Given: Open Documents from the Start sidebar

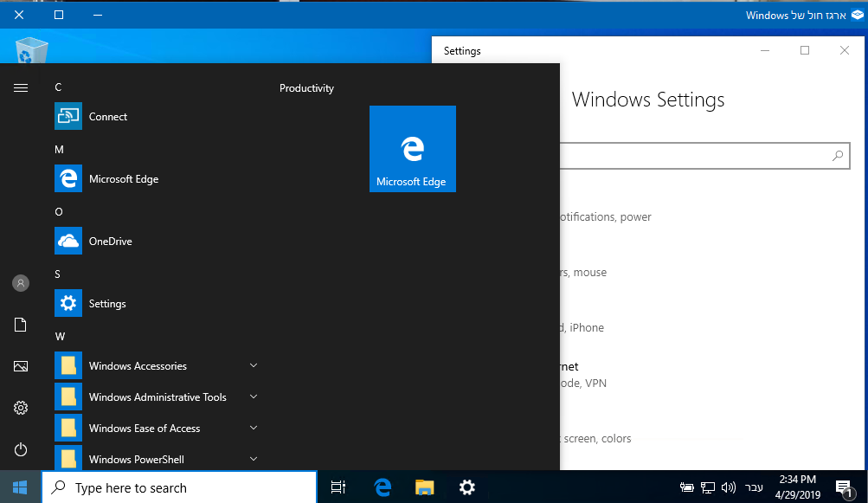Looking at the screenshot, I should click(x=21, y=325).
